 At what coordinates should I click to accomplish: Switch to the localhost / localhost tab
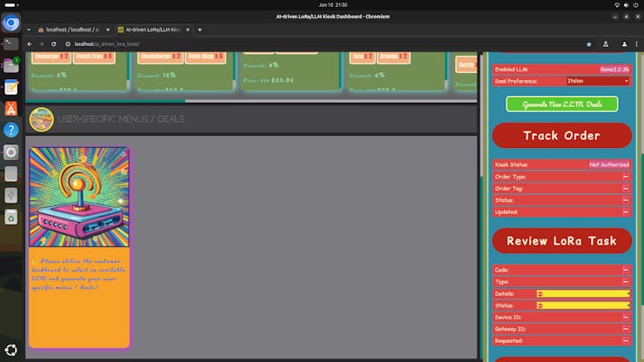pos(73,30)
